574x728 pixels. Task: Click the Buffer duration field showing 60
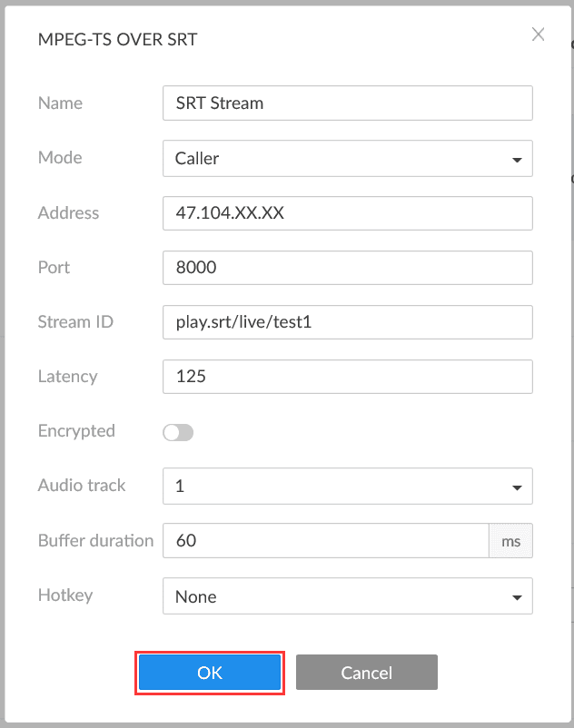pos(325,540)
